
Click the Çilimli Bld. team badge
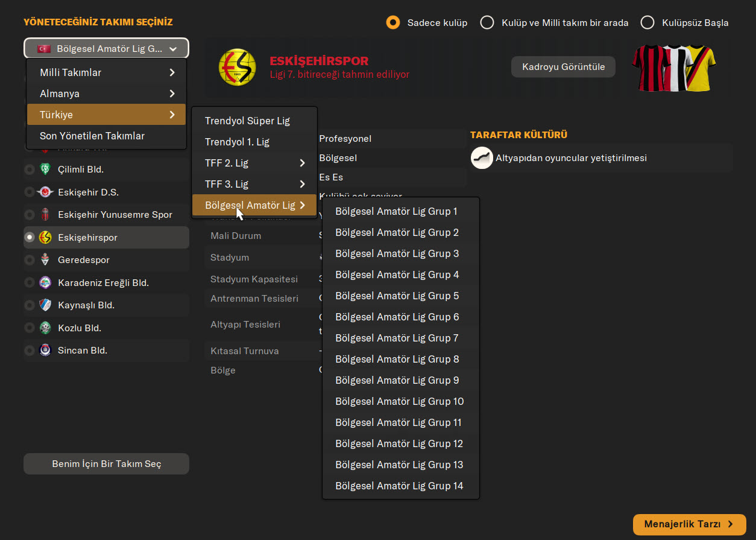click(x=45, y=170)
